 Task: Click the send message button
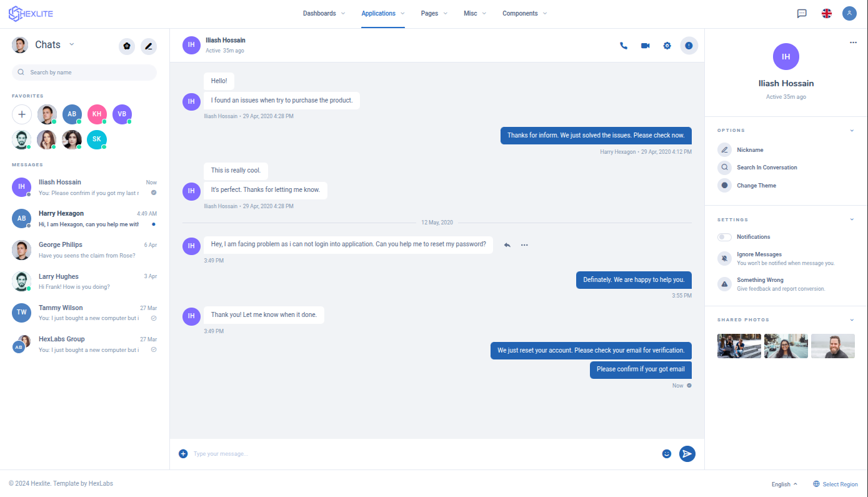[687, 454]
